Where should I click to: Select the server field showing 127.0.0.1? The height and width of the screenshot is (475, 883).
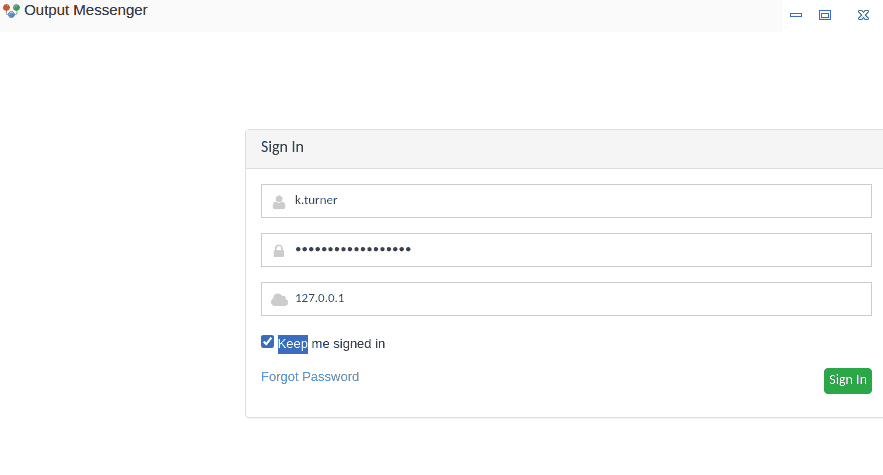click(580, 299)
